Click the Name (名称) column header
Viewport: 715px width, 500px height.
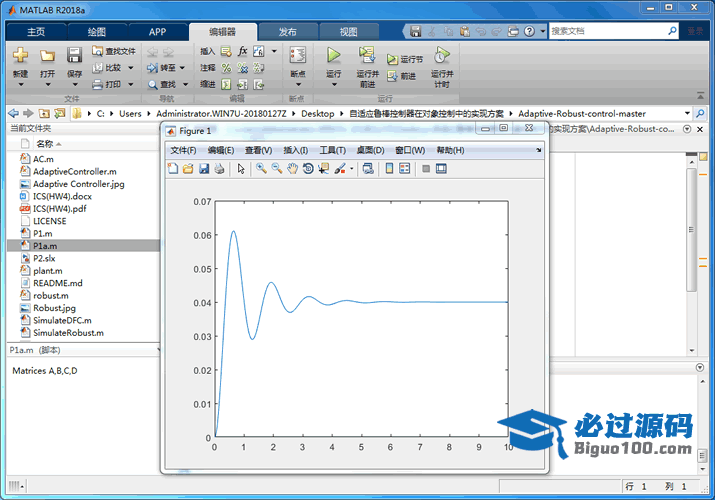[x=49, y=144]
